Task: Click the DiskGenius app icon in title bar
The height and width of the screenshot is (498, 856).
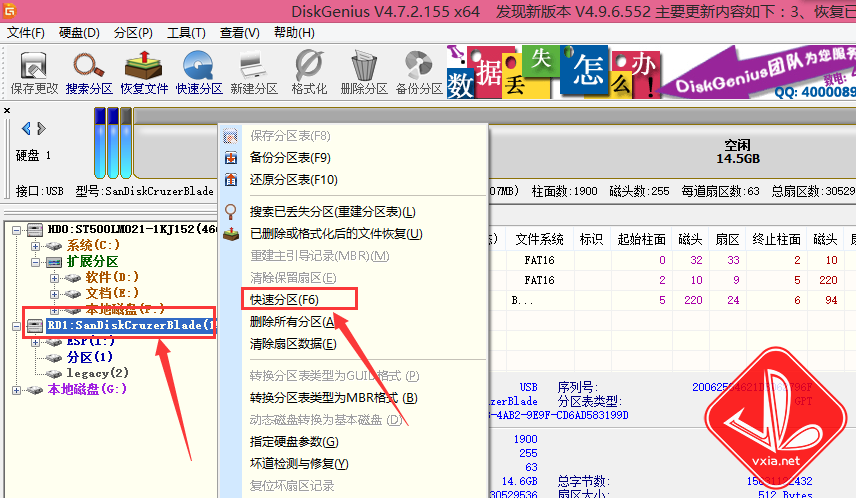Action: pos(10,10)
